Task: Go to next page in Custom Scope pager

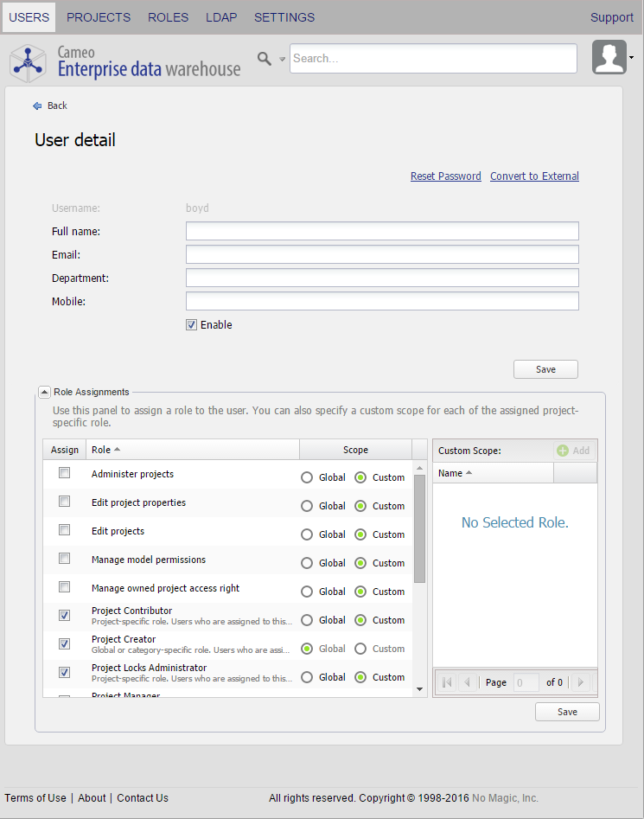Action: tap(581, 682)
